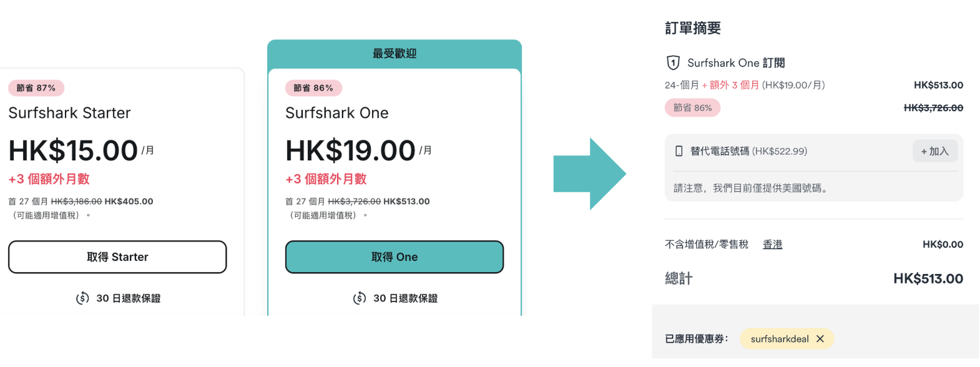Image resolution: width=980 pixels, height=367 pixels.
Task: Click the phone icon beside 替代電話號碼
Action: tap(679, 151)
